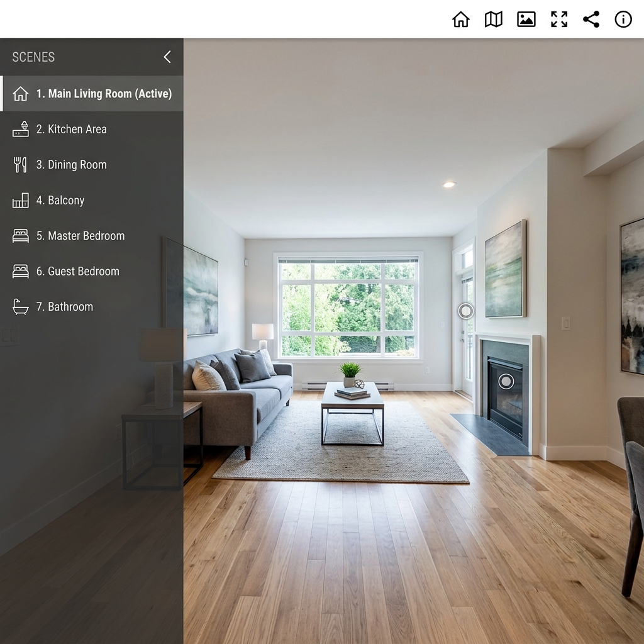
Task: Jump to the Guest Bedroom scene
Action: pyautogui.click(x=92, y=272)
